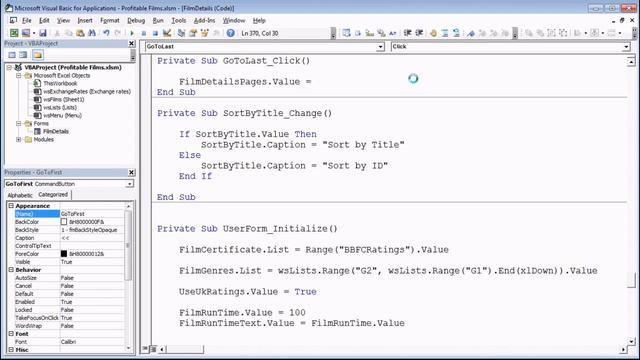Viewport: 640px width, 360px height.
Task: Undo the last action via toolbar icon
Action: tap(106, 33)
